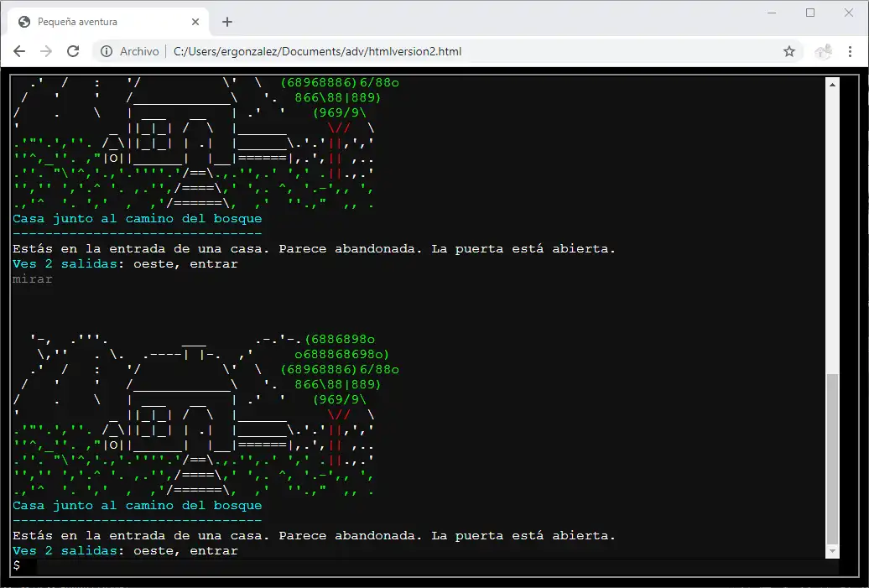Click the 'Archivo' label in the address bar
Screen dimensions: 869x588
point(139,51)
